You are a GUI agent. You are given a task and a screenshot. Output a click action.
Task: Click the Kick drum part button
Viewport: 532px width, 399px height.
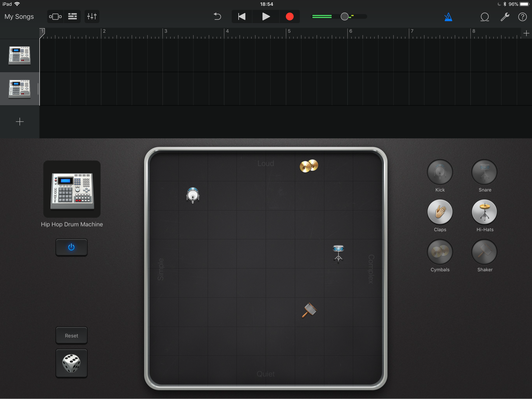[x=440, y=172]
